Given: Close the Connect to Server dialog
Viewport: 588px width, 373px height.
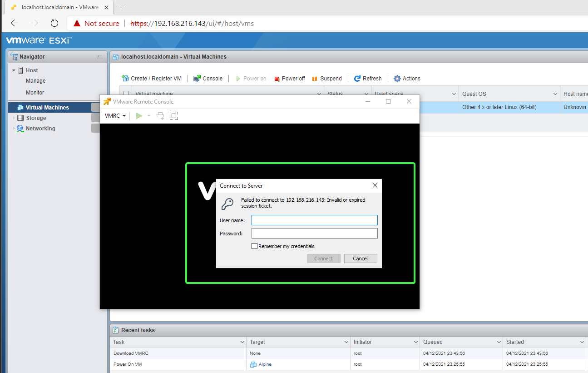Looking at the screenshot, I should [x=375, y=185].
